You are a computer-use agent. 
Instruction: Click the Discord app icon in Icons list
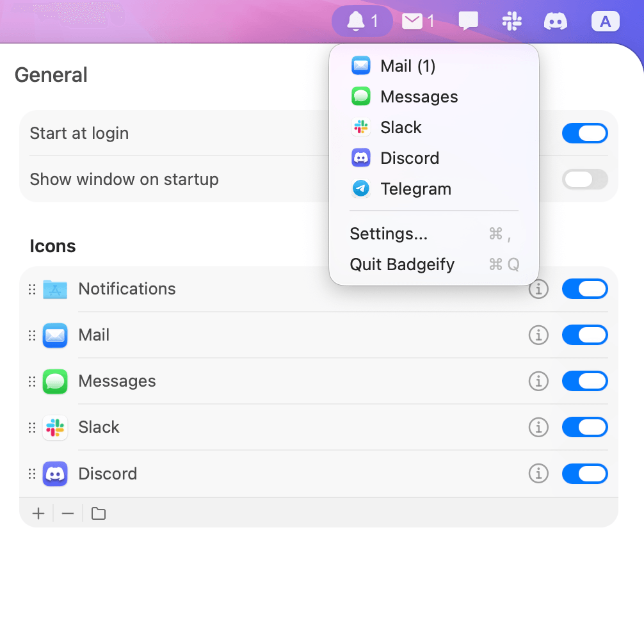click(55, 474)
